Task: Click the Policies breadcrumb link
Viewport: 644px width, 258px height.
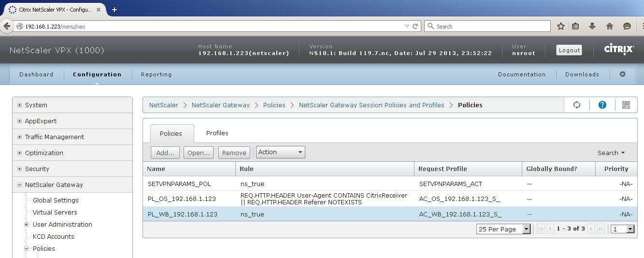Action: coord(274,105)
